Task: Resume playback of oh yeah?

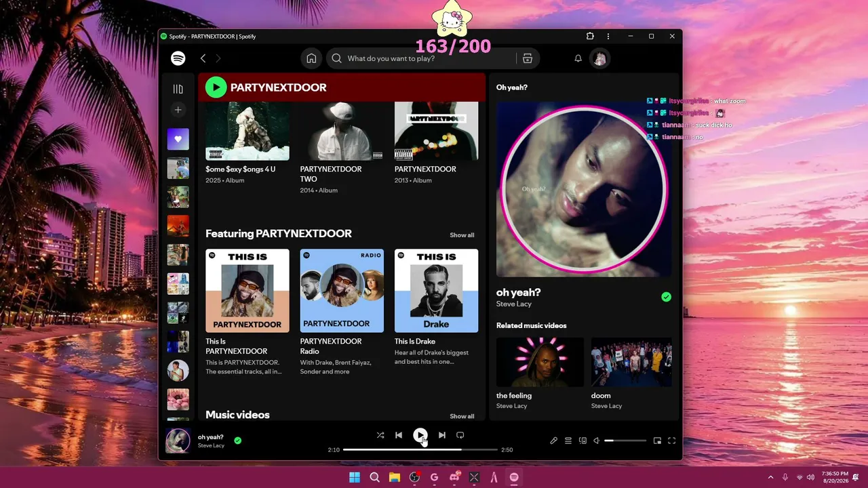Action: (x=420, y=435)
